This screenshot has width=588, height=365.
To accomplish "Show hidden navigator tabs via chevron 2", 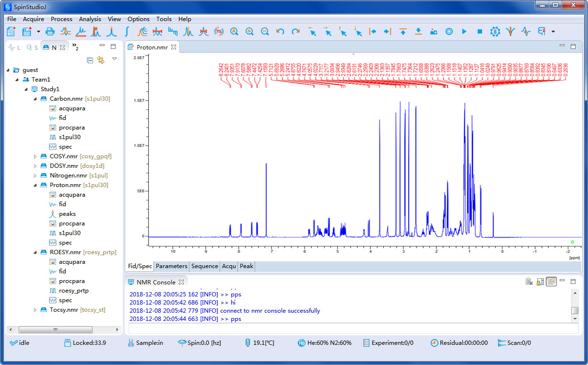I will pos(75,47).
